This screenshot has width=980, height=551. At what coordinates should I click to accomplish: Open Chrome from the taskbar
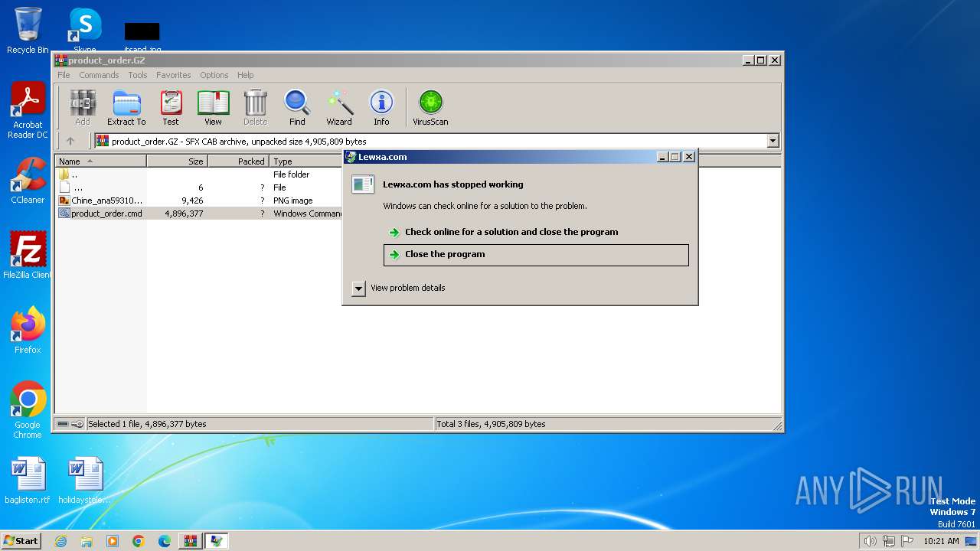pos(139,541)
